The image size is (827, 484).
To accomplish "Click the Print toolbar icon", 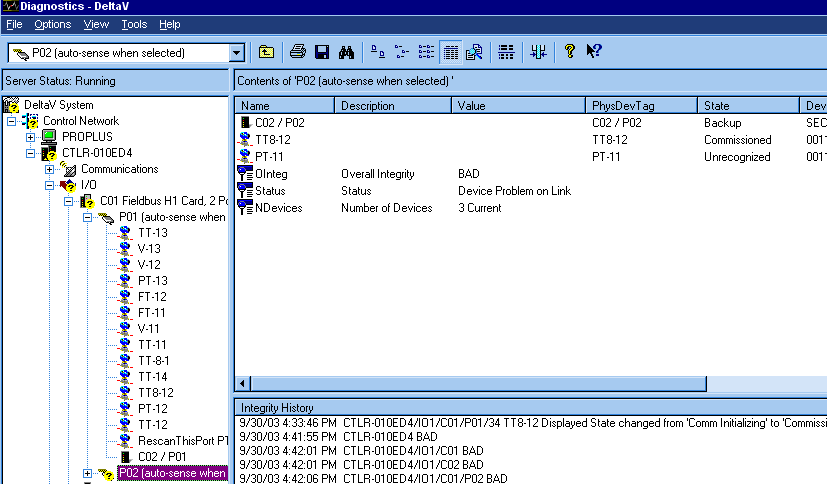I will click(x=297, y=52).
